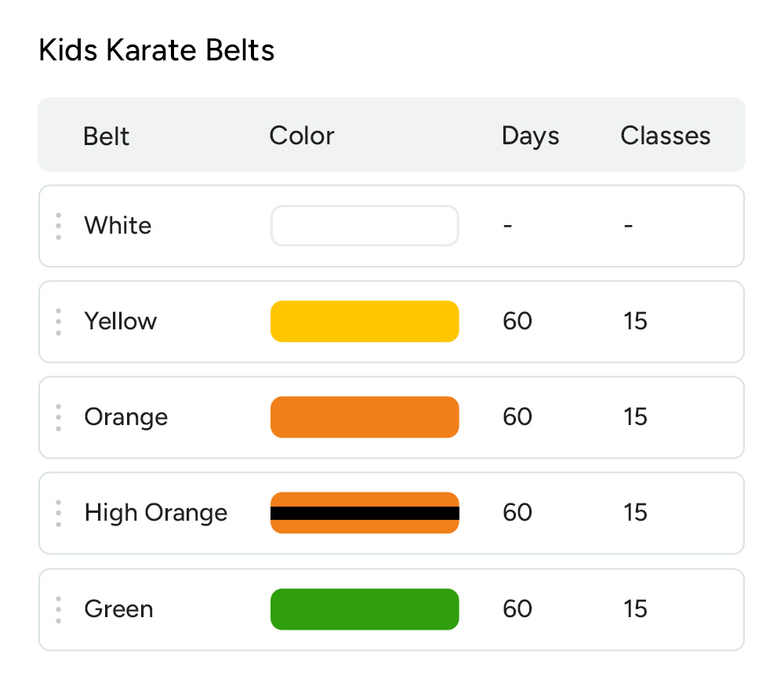
Task: Click the Days dash in White row
Action: (508, 226)
